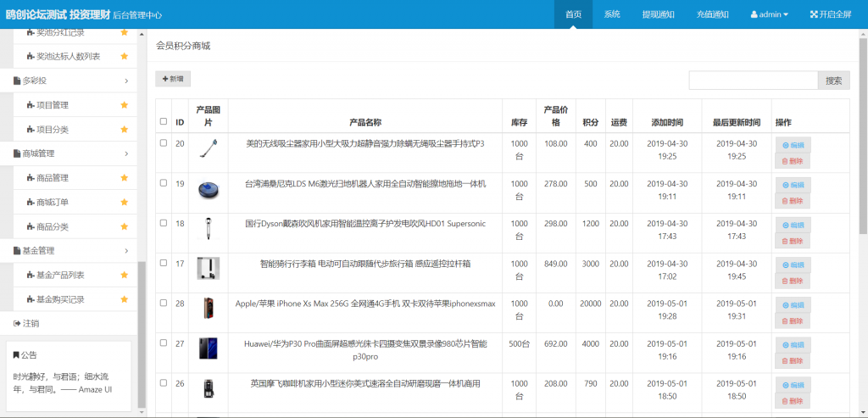Screen dimensions: 868x418
Task: Open 提现通知 in the top navigation
Action: 658,14
